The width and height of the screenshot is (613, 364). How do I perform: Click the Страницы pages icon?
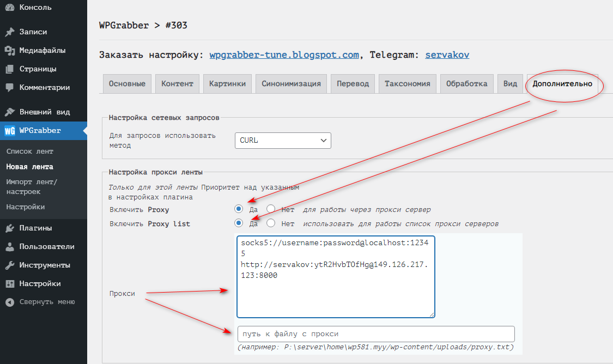pyautogui.click(x=9, y=69)
